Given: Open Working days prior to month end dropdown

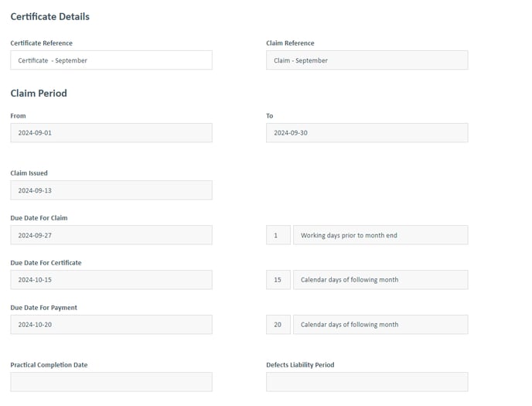Looking at the screenshot, I should 380,235.
